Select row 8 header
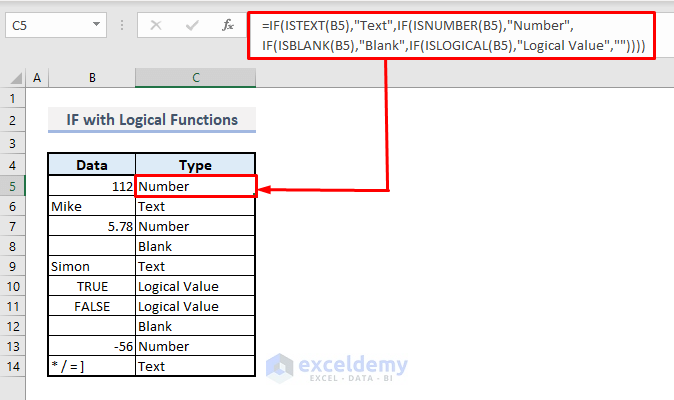Image resolution: width=674 pixels, height=400 pixels. click(x=12, y=246)
